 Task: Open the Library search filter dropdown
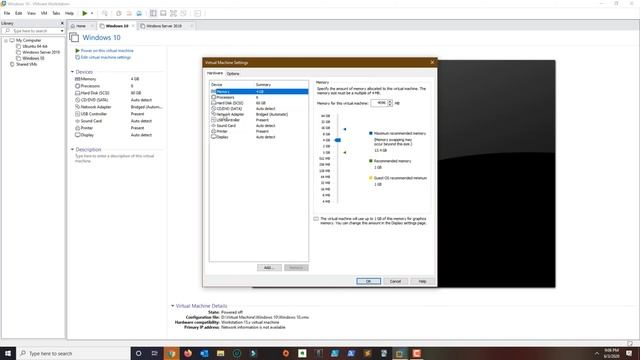[62, 31]
